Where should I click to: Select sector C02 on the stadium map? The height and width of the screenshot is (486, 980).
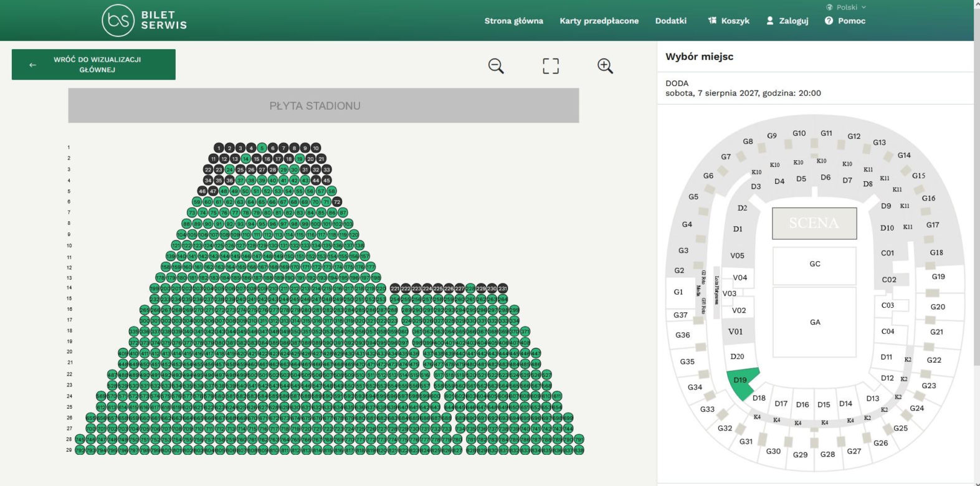pos(889,280)
